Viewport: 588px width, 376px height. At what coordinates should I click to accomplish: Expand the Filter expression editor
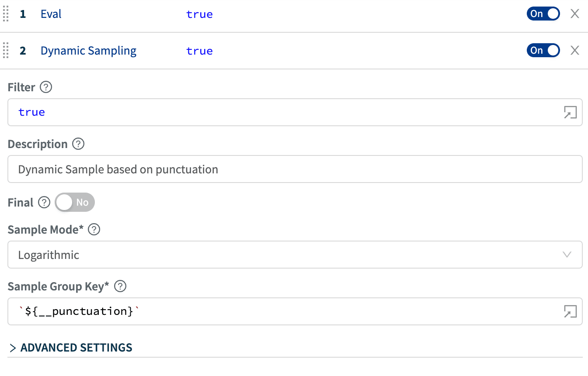pyautogui.click(x=570, y=113)
